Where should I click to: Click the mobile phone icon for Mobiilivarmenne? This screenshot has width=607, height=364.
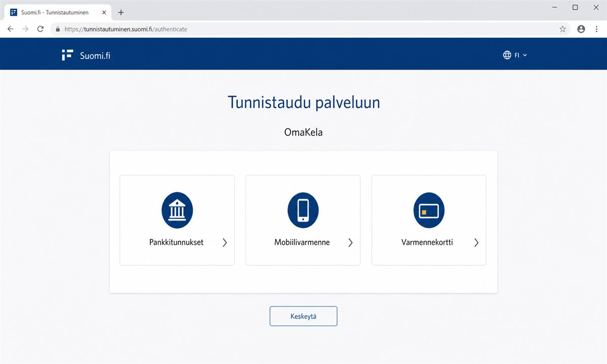tap(303, 210)
